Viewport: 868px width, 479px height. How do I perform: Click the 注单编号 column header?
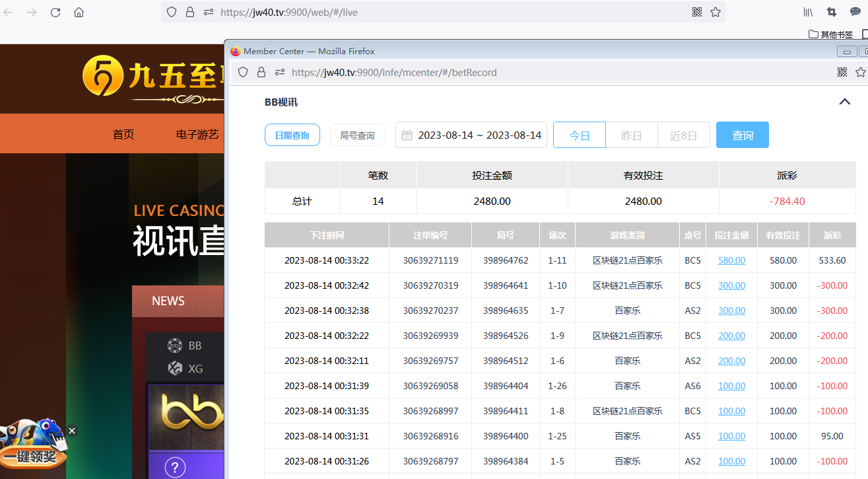[x=430, y=235]
